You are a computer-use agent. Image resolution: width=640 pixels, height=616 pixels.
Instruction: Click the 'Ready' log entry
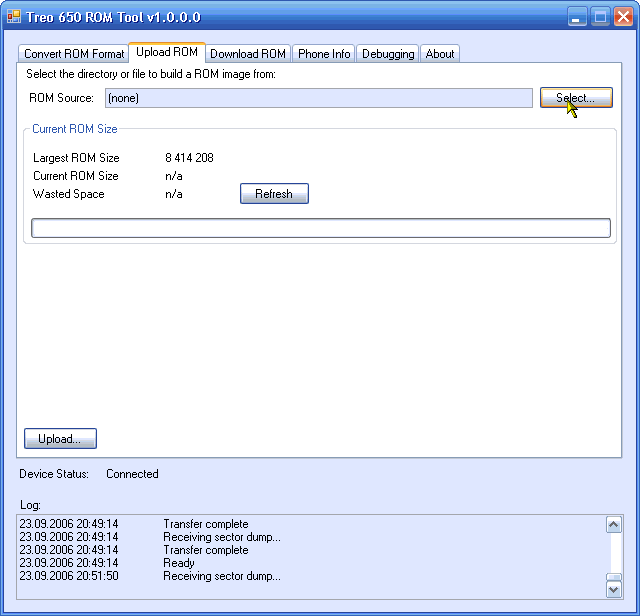179,563
